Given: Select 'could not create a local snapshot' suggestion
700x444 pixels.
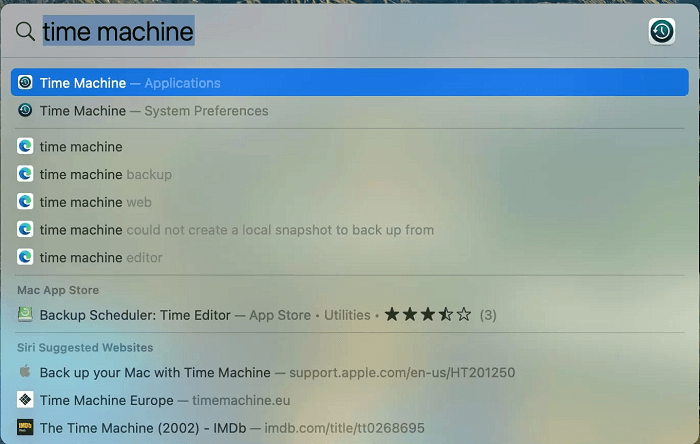Looking at the screenshot, I should (350, 229).
